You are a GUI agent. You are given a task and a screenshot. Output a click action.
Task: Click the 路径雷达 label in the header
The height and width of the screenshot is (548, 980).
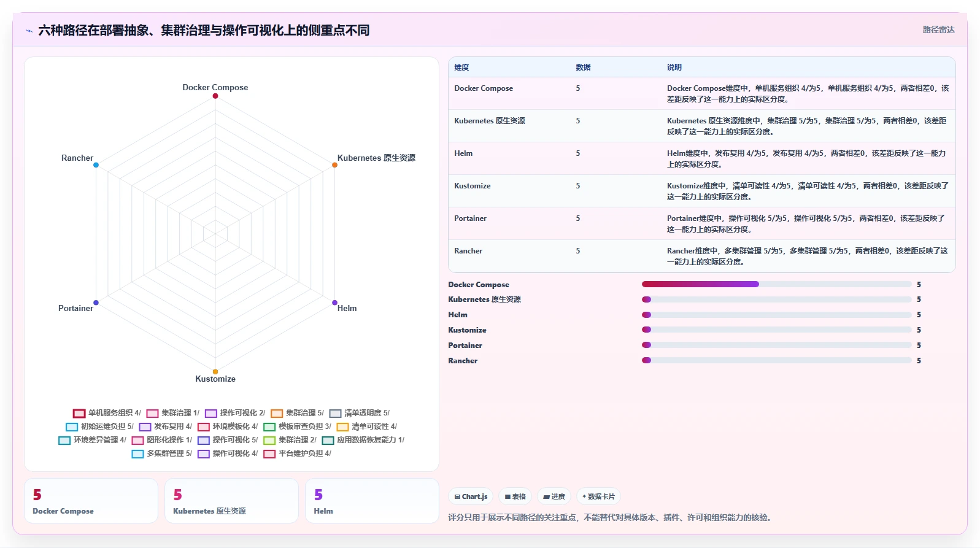point(938,29)
